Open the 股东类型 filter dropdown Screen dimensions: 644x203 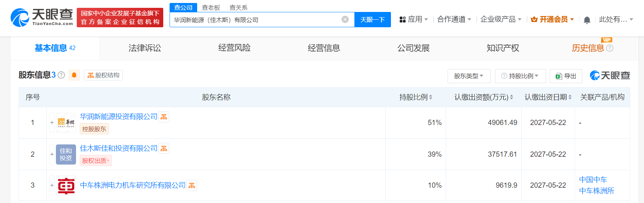pos(469,76)
